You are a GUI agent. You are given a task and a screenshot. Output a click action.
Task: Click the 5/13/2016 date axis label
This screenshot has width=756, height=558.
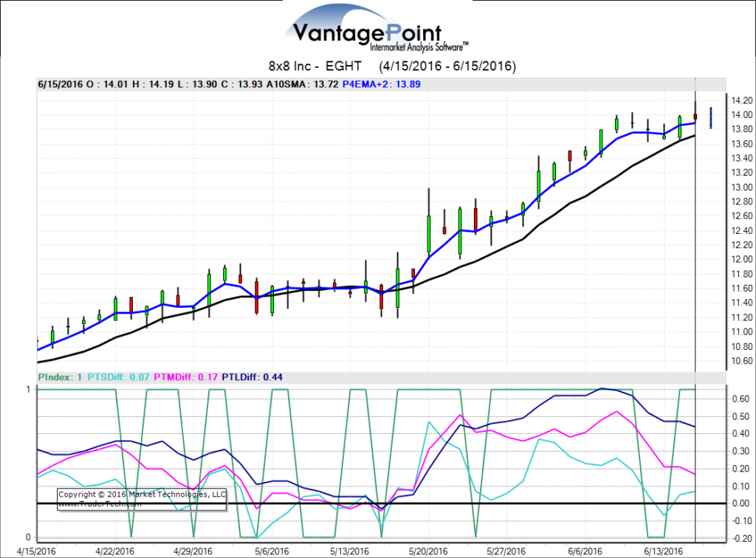coord(349,551)
